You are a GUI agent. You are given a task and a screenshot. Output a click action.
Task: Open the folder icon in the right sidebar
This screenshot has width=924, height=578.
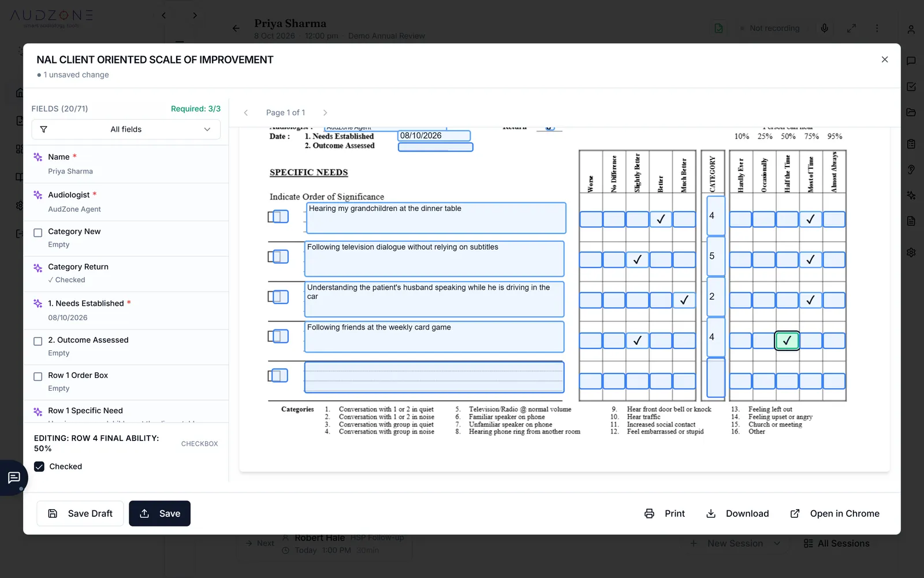(911, 112)
